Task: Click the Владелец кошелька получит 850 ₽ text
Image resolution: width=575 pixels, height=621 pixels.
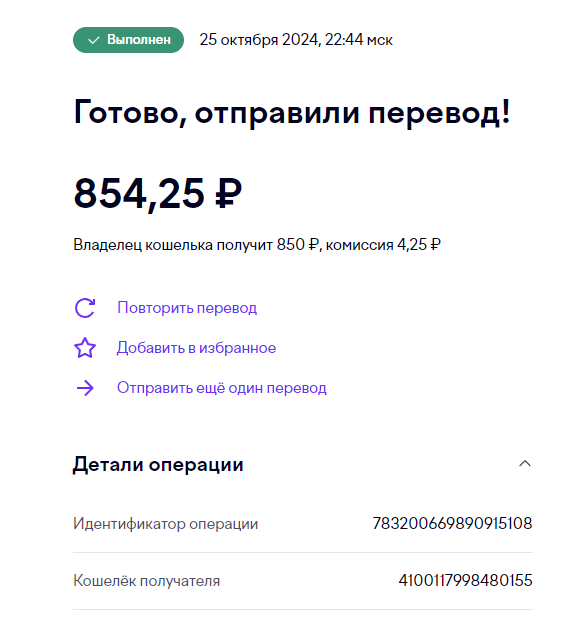Action: (x=196, y=245)
